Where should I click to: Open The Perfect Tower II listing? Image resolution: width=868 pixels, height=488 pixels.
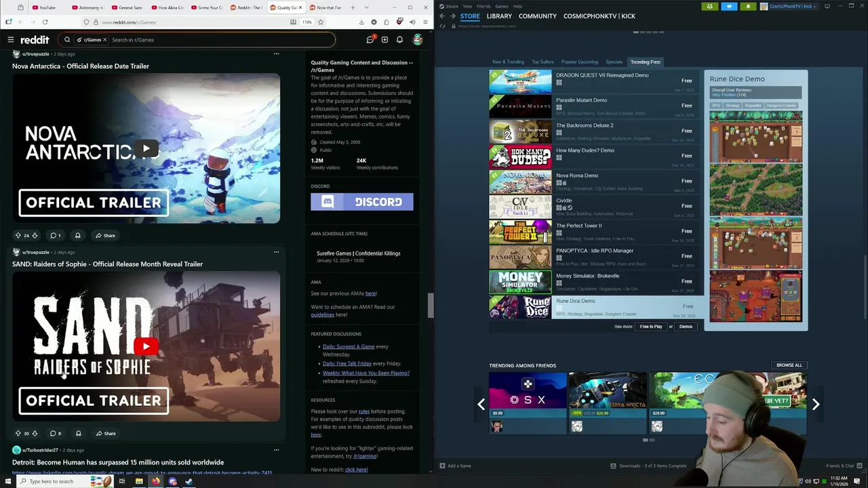point(595,231)
